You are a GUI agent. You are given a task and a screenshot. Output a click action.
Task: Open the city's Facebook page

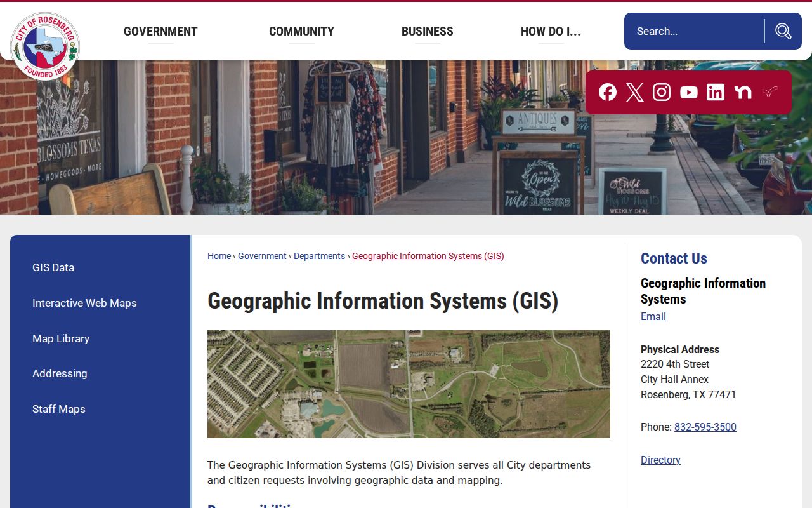click(608, 92)
